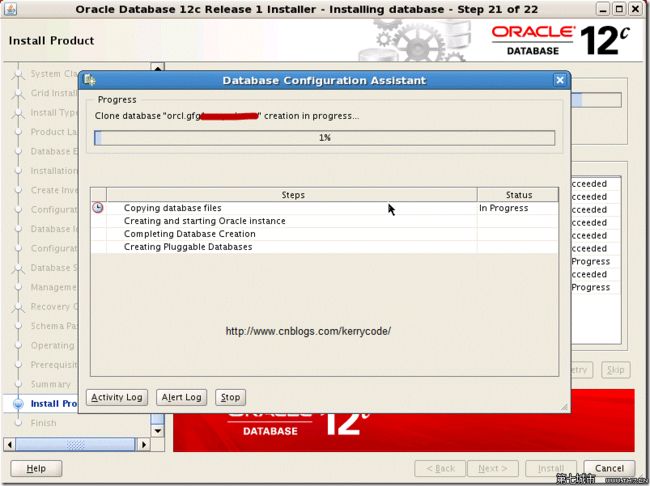Select the Installation step in sidebar
This screenshot has width=650, height=486.
coord(54,170)
